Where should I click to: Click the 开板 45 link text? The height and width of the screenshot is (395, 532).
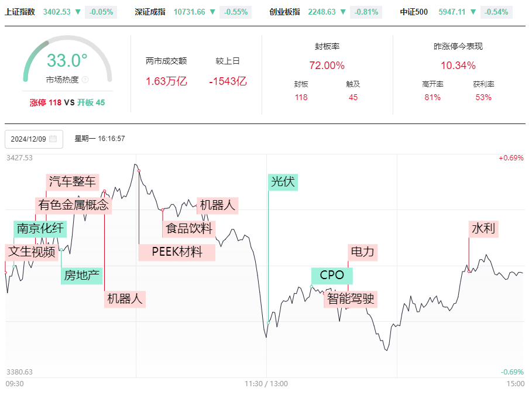pos(91,102)
